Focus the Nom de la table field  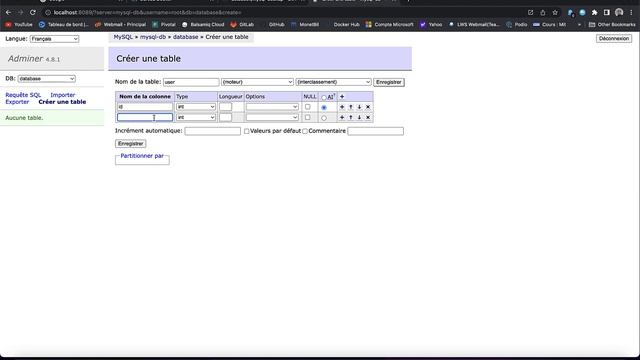pyautogui.click(x=191, y=82)
